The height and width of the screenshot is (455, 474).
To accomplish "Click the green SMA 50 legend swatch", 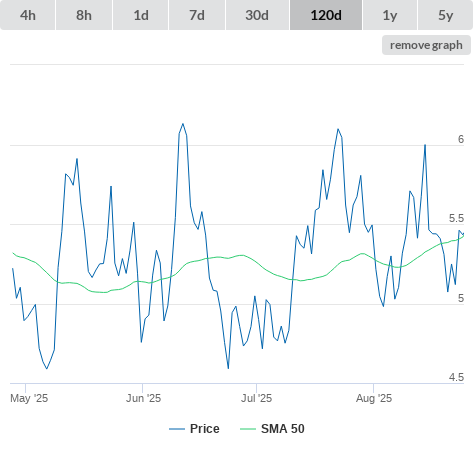I will click(x=248, y=429).
